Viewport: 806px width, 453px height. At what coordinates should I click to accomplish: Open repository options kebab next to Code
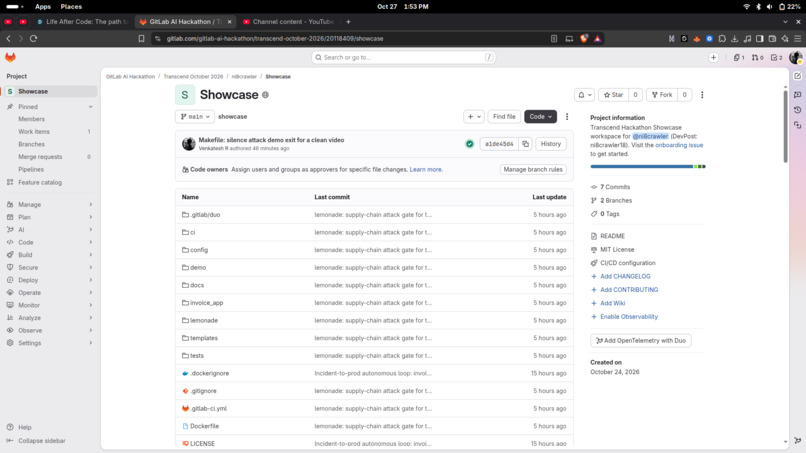tap(567, 117)
